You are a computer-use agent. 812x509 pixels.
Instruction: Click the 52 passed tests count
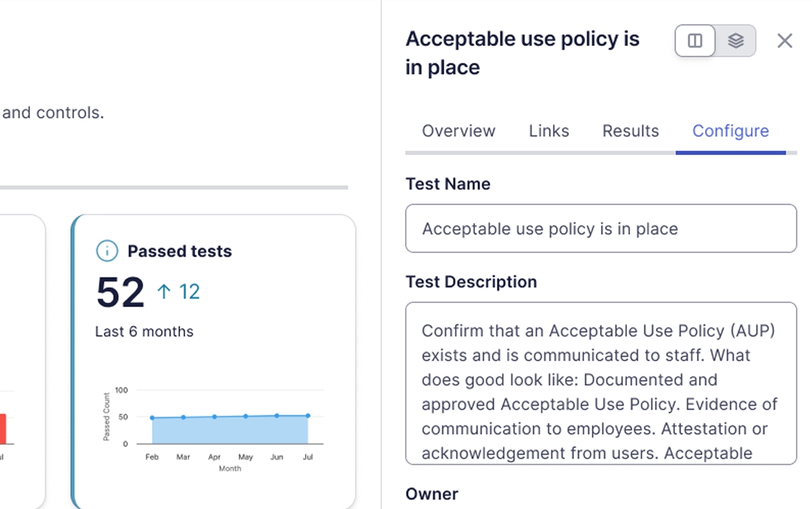click(120, 292)
